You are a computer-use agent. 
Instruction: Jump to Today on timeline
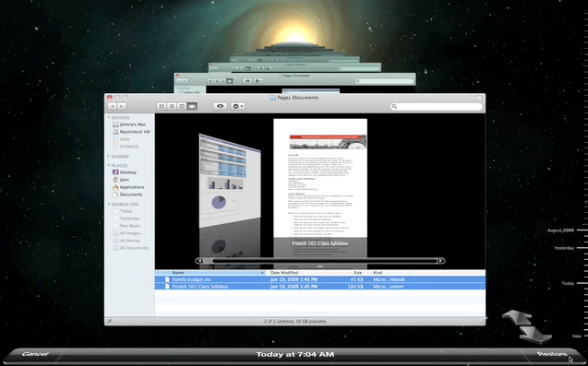[x=568, y=283]
